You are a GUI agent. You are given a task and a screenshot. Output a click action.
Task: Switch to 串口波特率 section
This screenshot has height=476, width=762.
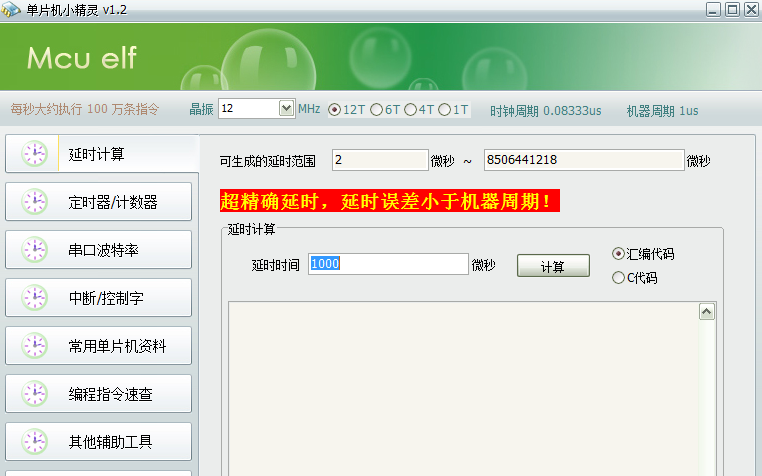point(99,249)
